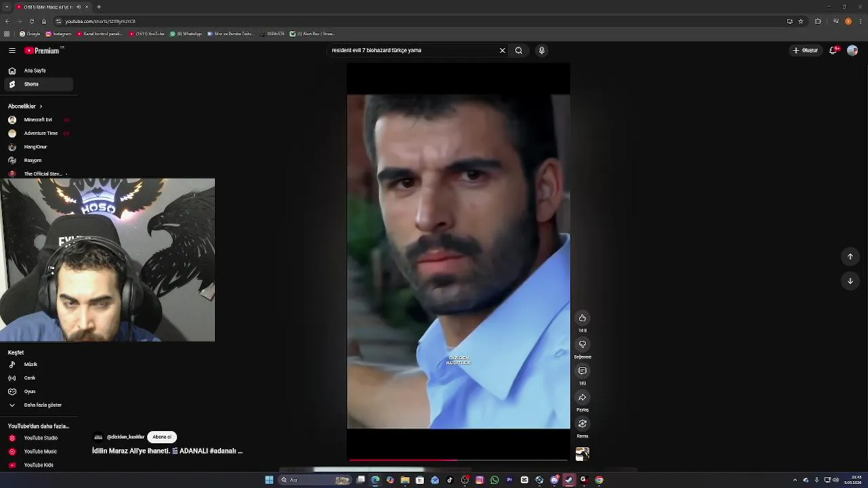This screenshot has width=868, height=488.
Task: Open the WhatsApp bookmark
Action: (186, 34)
